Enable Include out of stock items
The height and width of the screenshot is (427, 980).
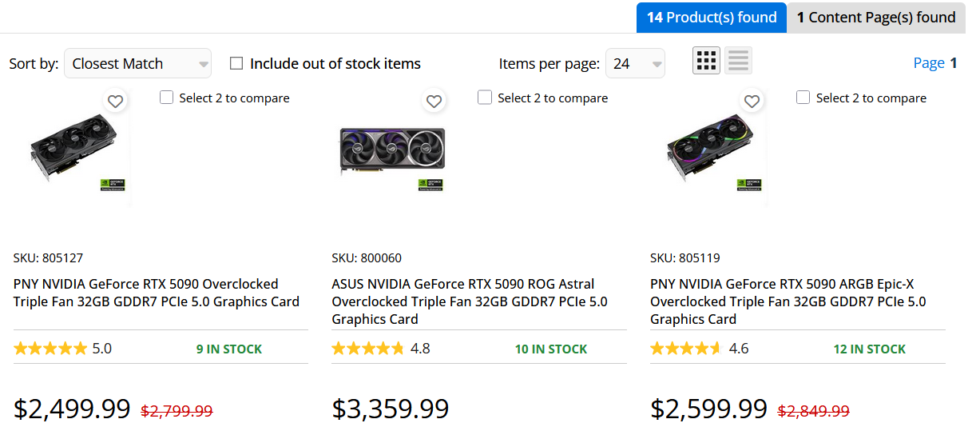(236, 63)
